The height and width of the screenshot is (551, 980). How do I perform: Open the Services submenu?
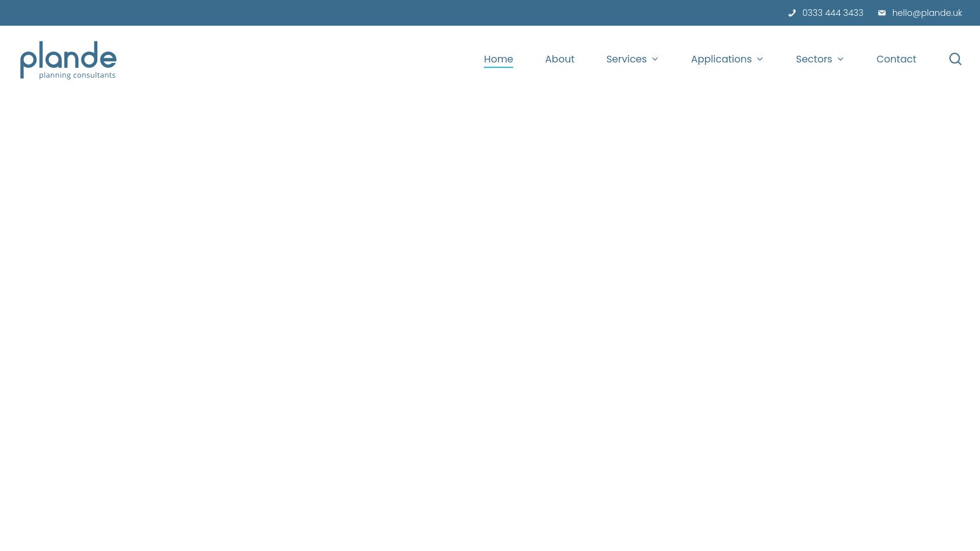click(x=627, y=59)
